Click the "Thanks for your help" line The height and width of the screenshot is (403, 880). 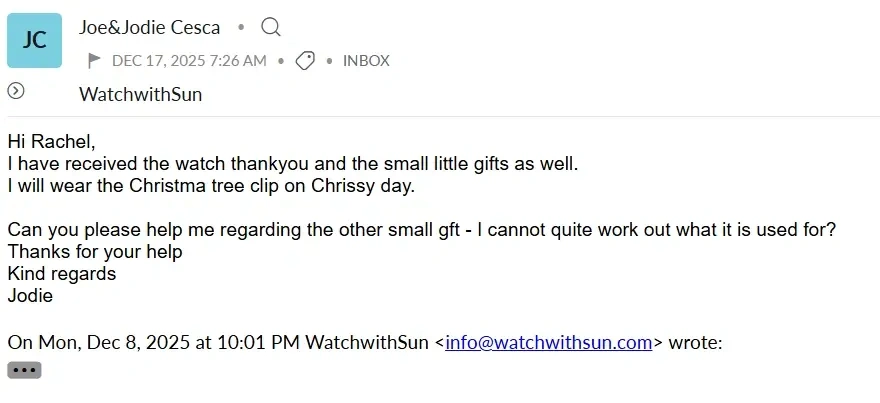coord(95,252)
